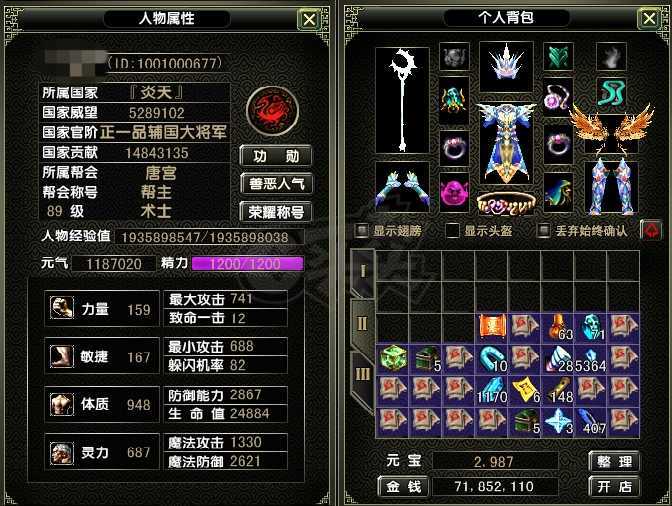Open the 善恶人气 panel

276,184
